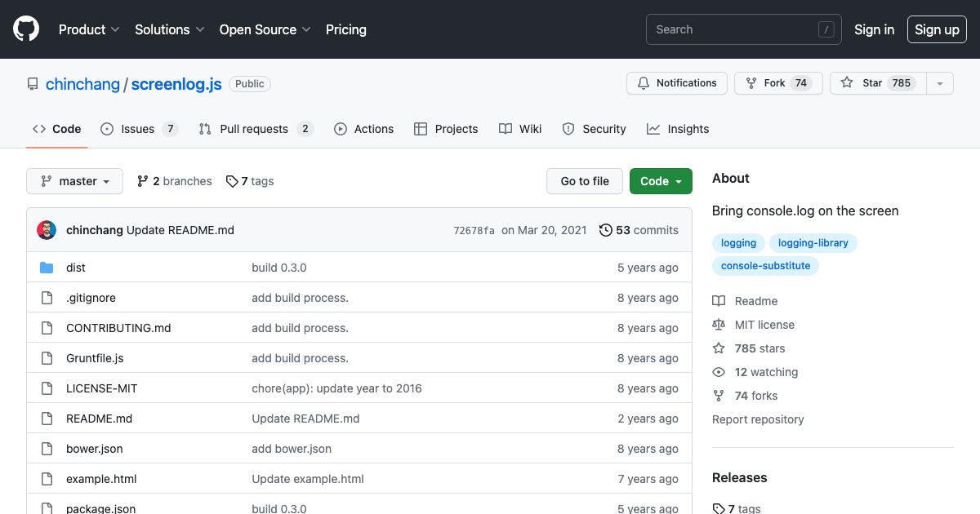Open the master branch selector

coord(74,181)
